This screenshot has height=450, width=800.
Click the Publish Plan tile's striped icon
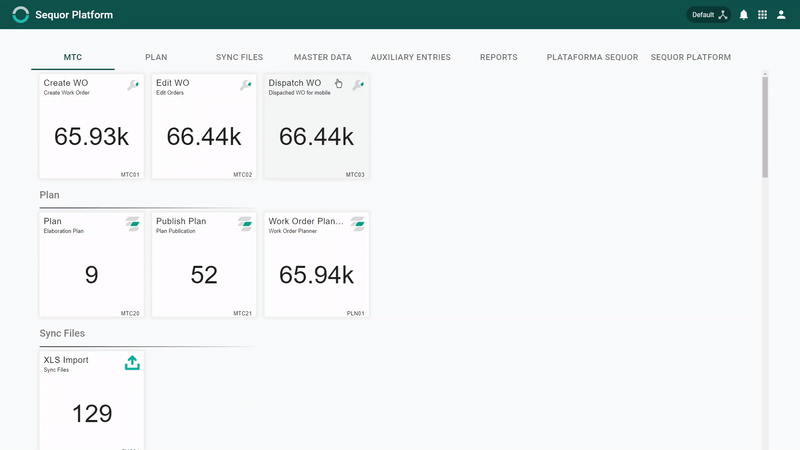pyautogui.click(x=245, y=223)
